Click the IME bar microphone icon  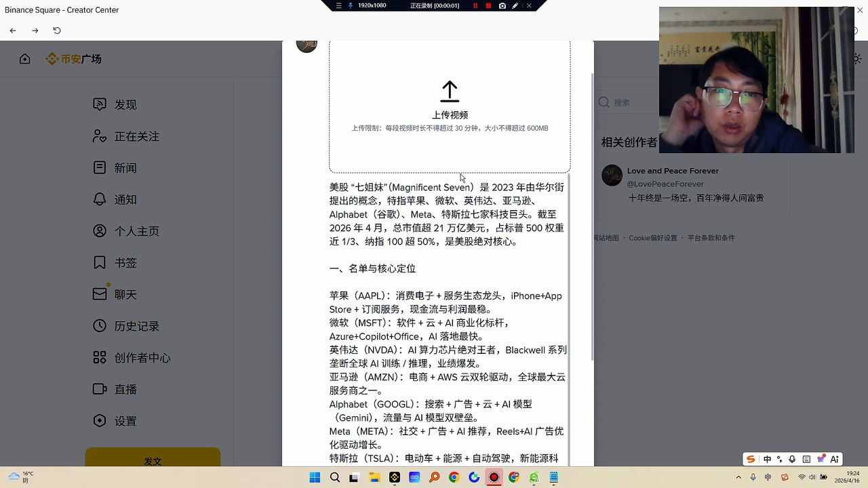point(792,459)
